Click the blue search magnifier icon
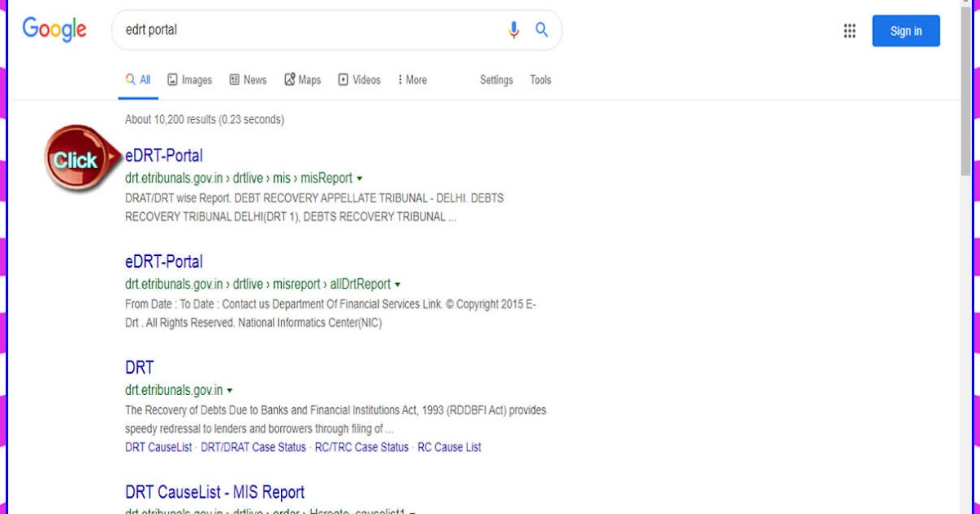Image resolution: width=980 pixels, height=514 pixels. (x=541, y=30)
